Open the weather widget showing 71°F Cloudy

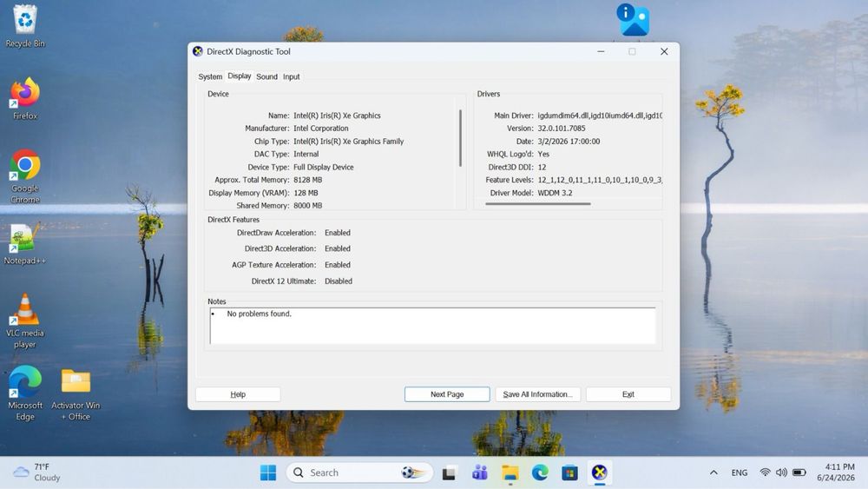click(x=36, y=472)
